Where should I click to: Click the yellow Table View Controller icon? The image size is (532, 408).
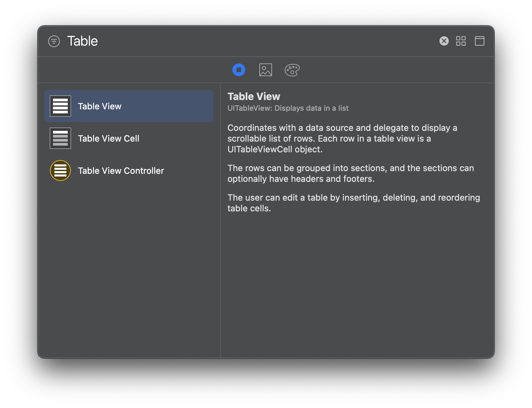[x=60, y=170]
